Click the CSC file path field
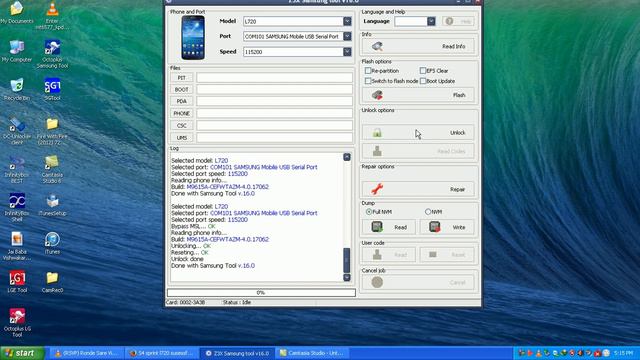Image resolution: width=640 pixels, height=360 pixels. coord(274,125)
